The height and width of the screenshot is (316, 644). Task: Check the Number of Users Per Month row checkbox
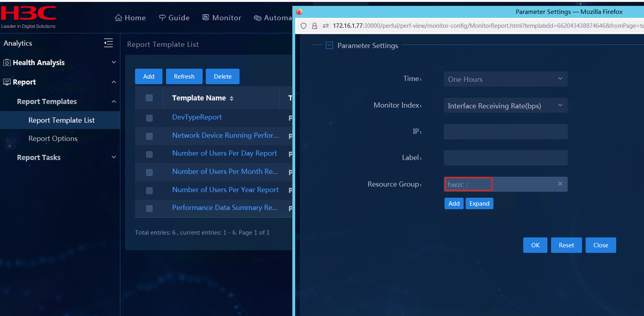pos(149,172)
